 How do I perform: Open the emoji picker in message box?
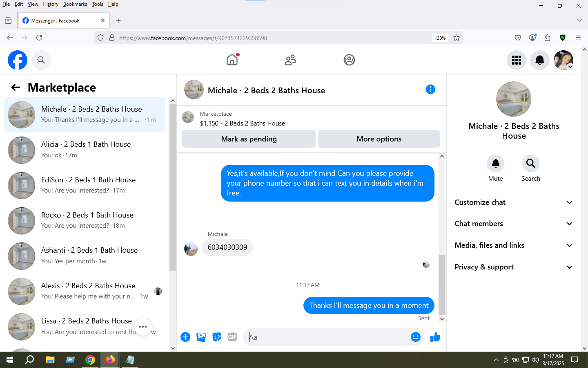point(416,337)
